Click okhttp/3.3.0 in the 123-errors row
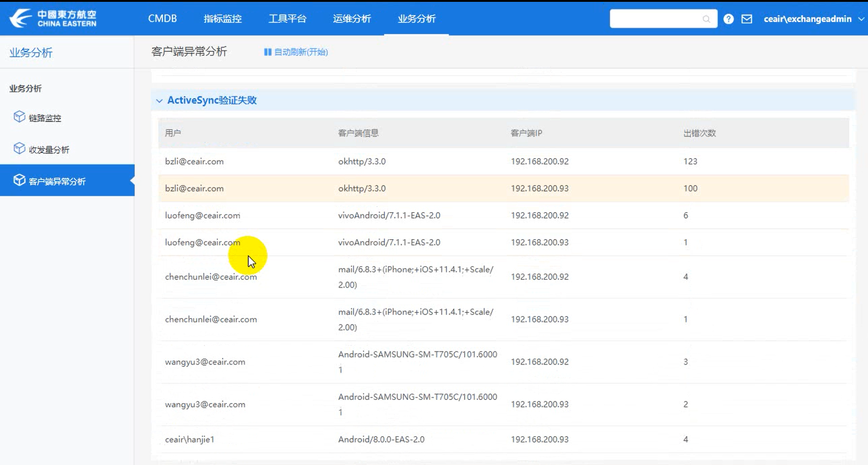868x465 pixels. coord(362,161)
